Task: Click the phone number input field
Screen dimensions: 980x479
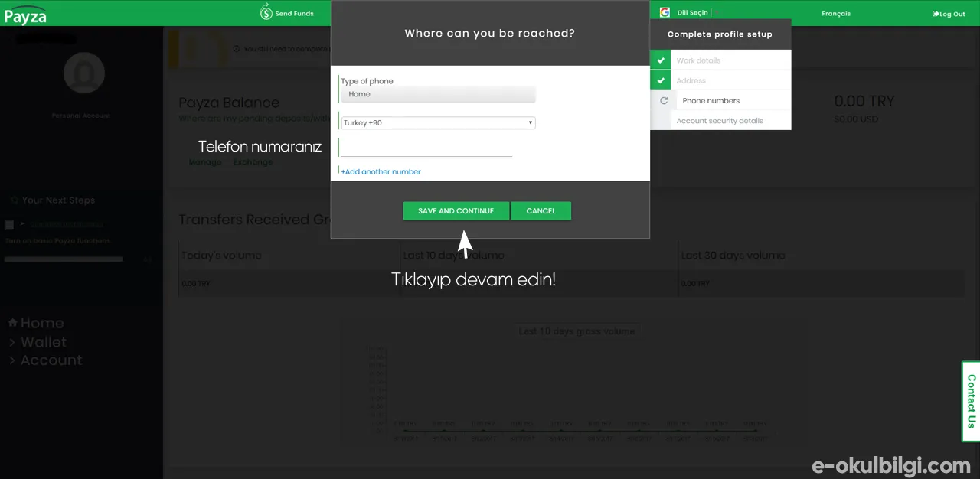Action: (426, 147)
